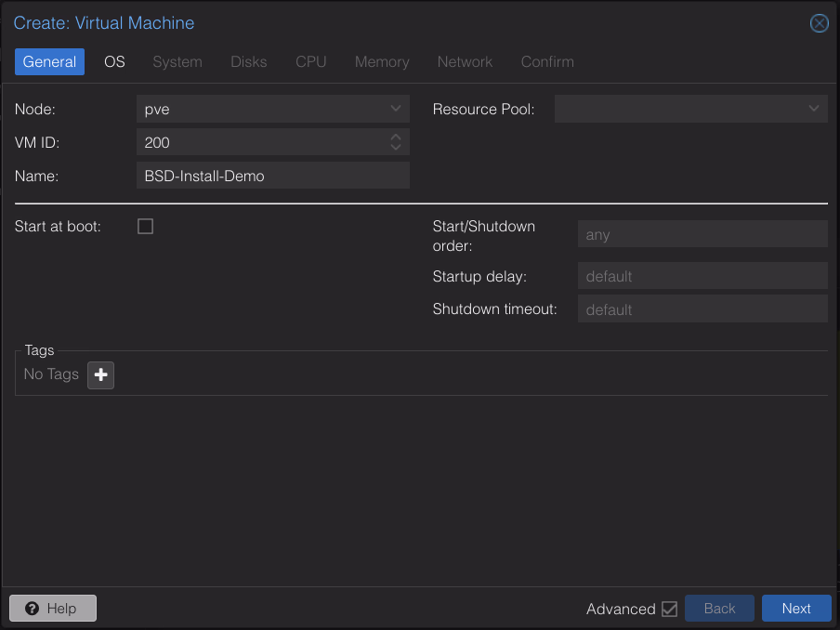Viewport: 840px width, 630px height.
Task: Decrease the VM ID with the down stepper arrow
Action: [x=396, y=146]
